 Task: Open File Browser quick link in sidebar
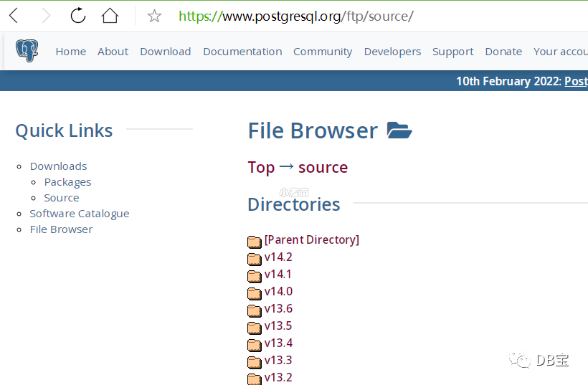(x=61, y=229)
